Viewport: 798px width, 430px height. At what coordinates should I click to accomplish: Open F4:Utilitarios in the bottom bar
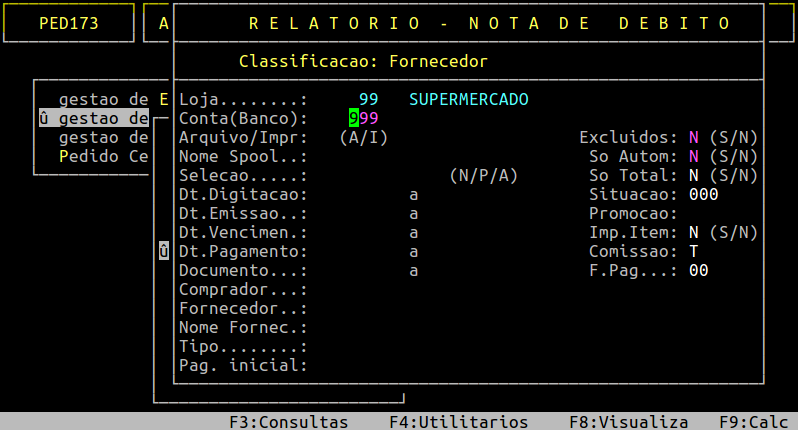click(x=458, y=421)
